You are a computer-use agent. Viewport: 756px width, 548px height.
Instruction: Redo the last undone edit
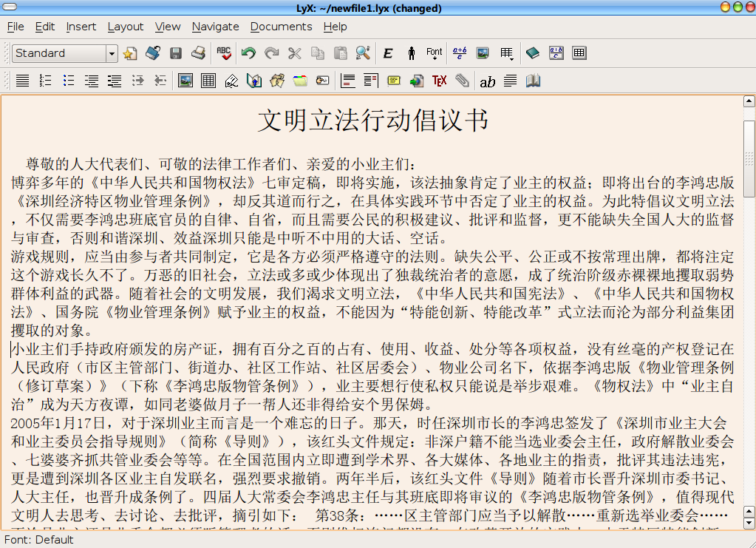pos(272,53)
